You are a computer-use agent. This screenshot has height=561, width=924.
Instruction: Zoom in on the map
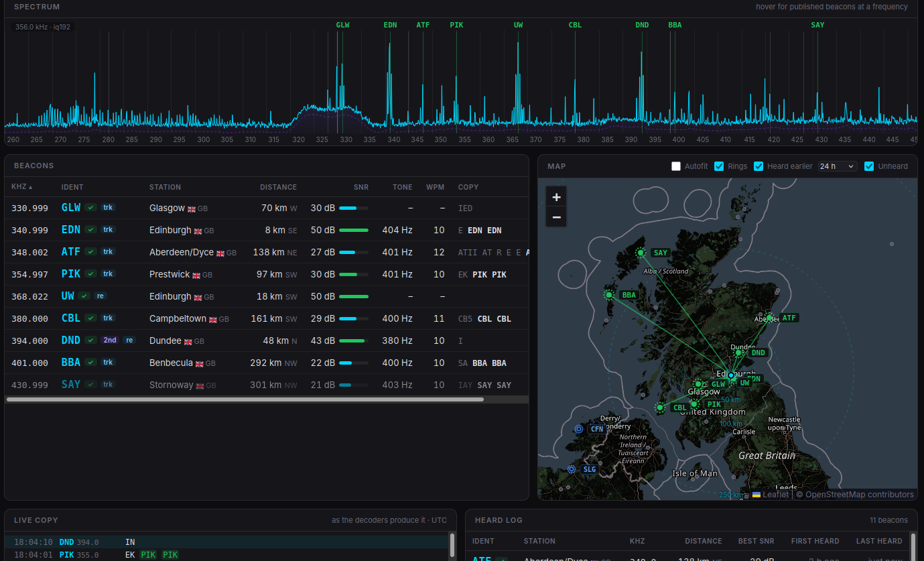coord(556,196)
